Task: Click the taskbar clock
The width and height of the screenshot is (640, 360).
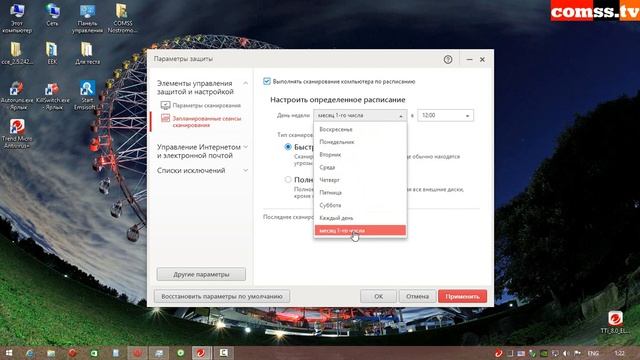Action: pos(620,353)
